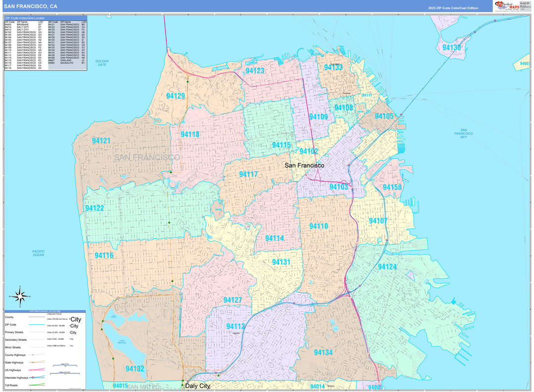This screenshot has height=392, width=534.
Task: Click the ZIP Code cyan line sample
Action: pyautogui.click(x=38, y=325)
